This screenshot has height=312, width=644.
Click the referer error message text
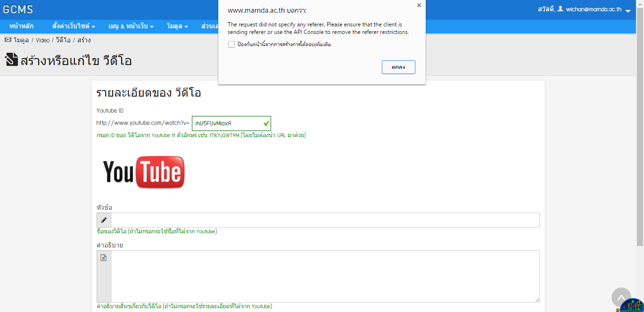click(x=318, y=28)
